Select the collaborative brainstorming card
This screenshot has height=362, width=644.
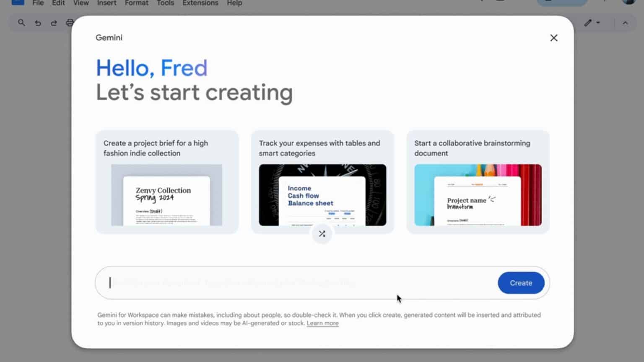point(478,181)
